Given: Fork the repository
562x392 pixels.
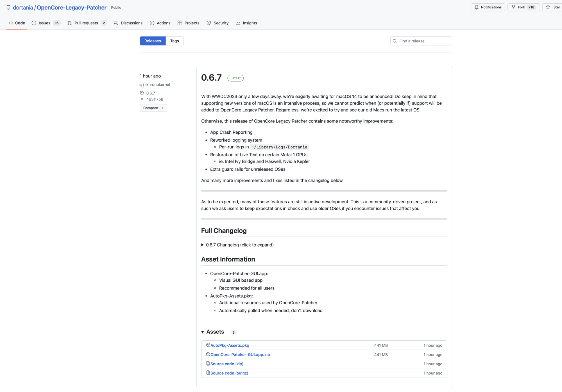Looking at the screenshot, I should coord(521,7).
